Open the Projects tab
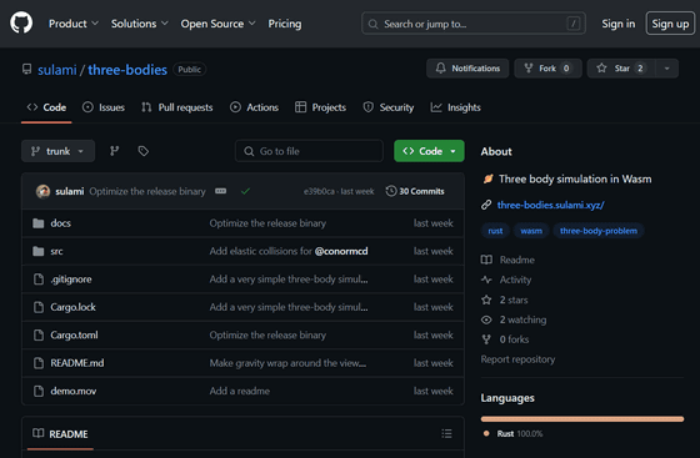This screenshot has width=700, height=458. (321, 107)
